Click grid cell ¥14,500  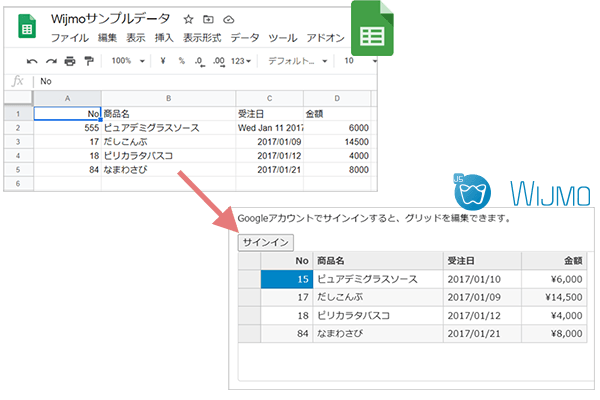554,297
